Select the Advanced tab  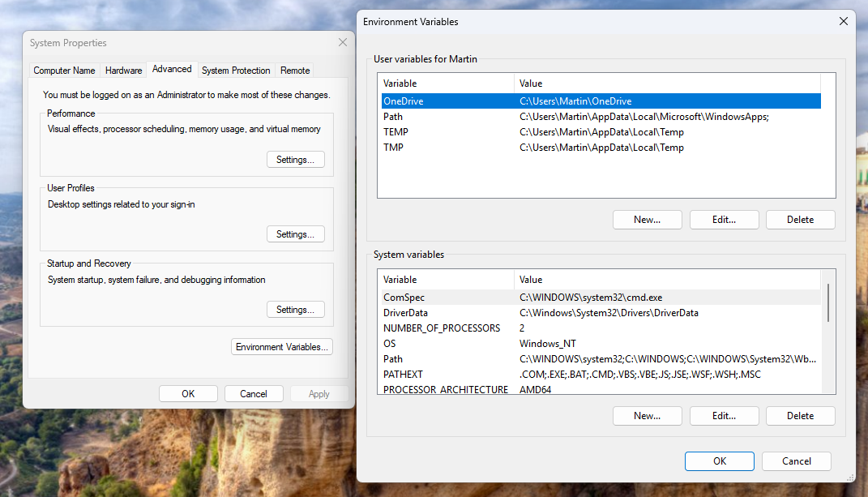[172, 69]
